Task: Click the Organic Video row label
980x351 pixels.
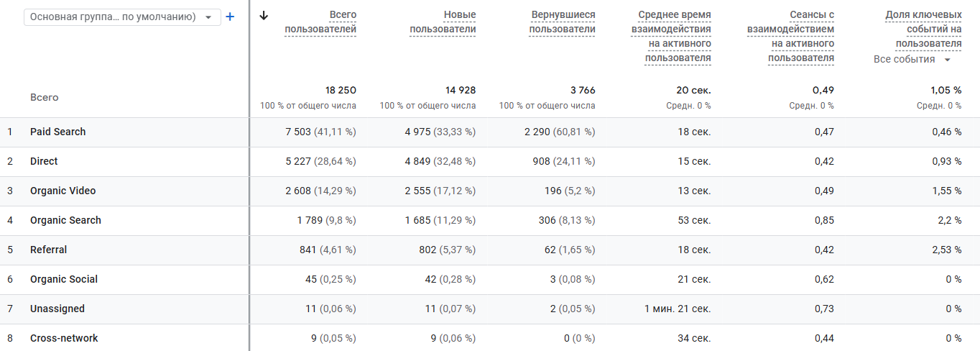Action: point(63,191)
